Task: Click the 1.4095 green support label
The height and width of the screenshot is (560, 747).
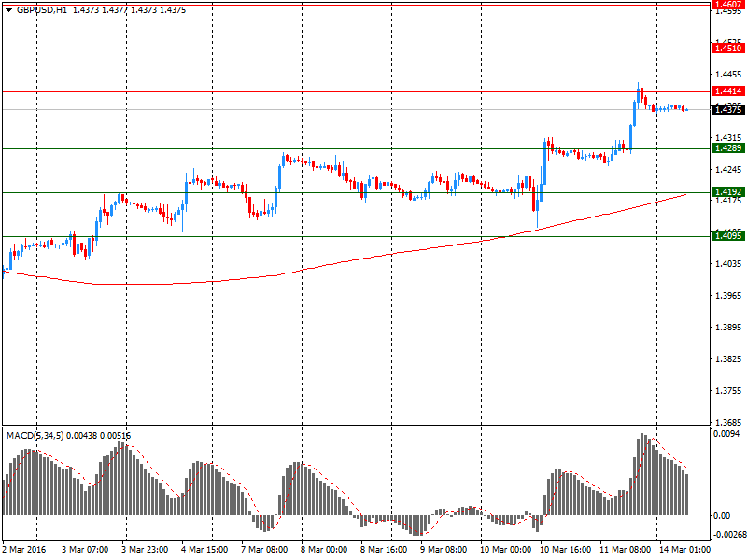Action: click(x=728, y=236)
